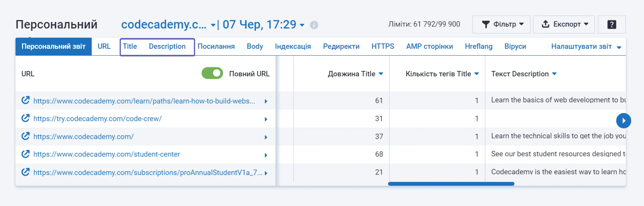Screen dimensions: 644x206
Task: Open external link icon for learn-how-to-build-webs URL
Action: [x=25, y=100]
